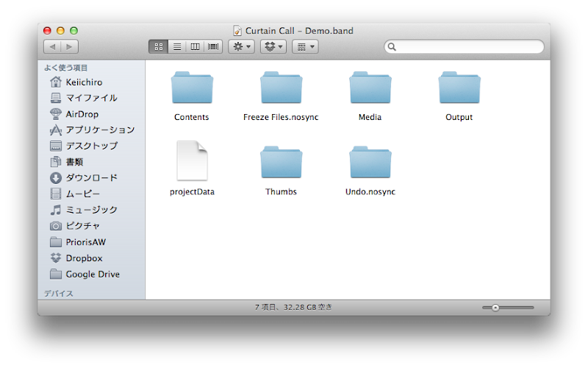The height and width of the screenshot is (368, 588).
Task: Go back to the previous folder
Action: 52,46
